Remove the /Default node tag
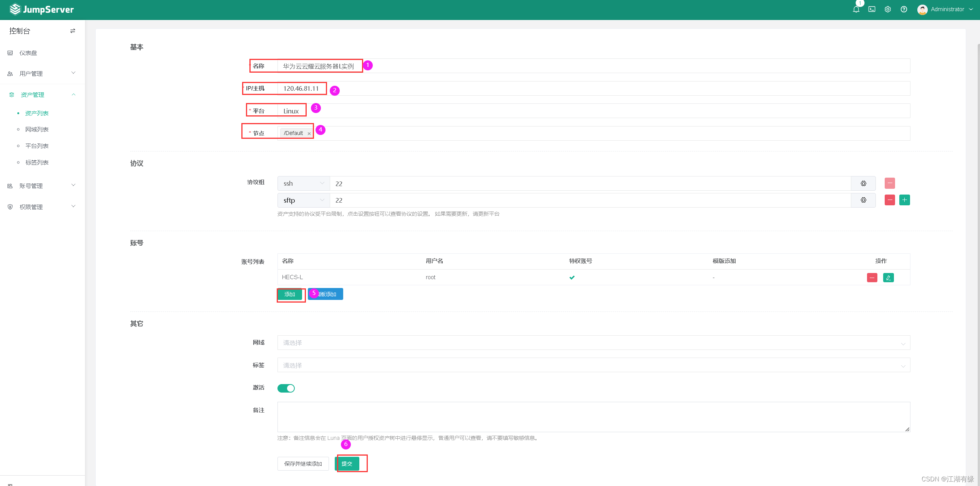This screenshot has width=980, height=486. point(309,133)
